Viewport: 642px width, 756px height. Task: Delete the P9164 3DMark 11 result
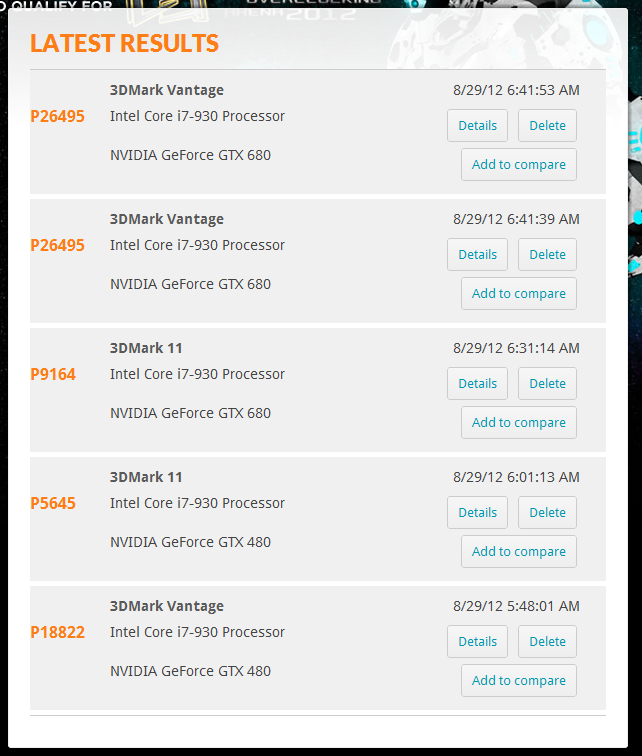point(547,383)
